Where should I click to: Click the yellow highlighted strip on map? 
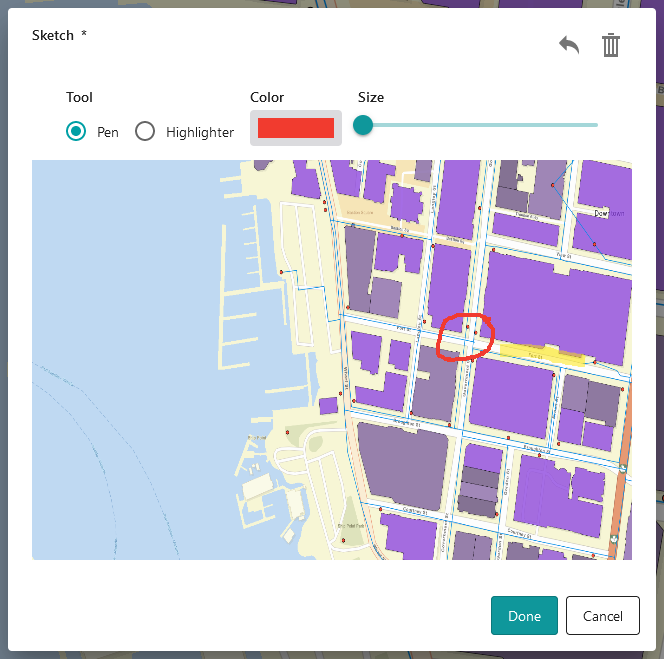528,351
